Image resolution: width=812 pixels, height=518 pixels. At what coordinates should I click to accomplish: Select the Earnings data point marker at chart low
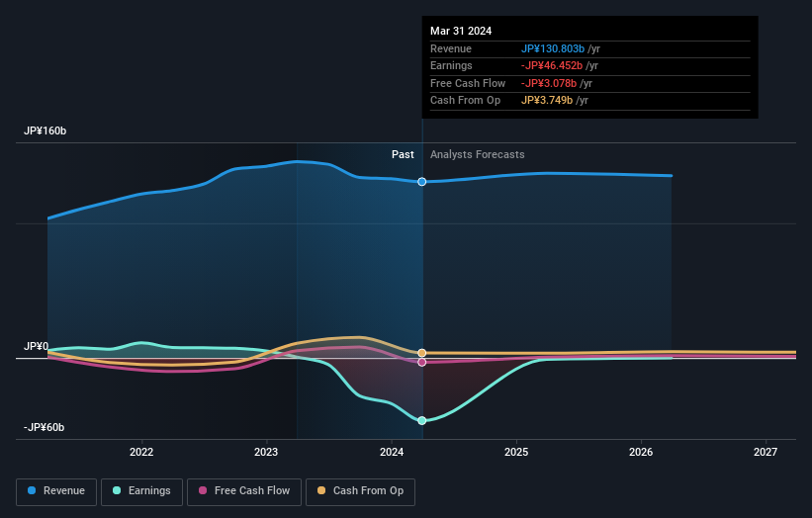tap(422, 421)
